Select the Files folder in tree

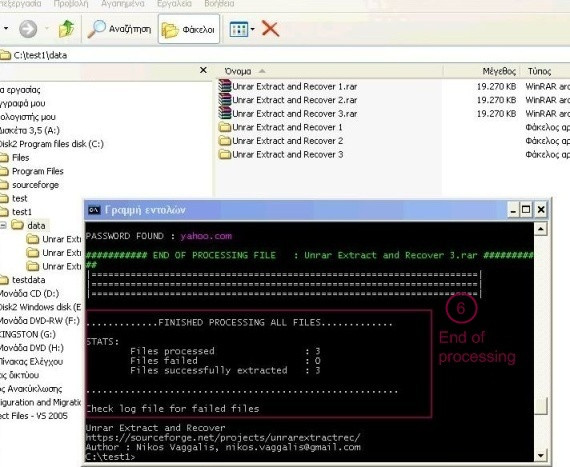tap(20, 158)
